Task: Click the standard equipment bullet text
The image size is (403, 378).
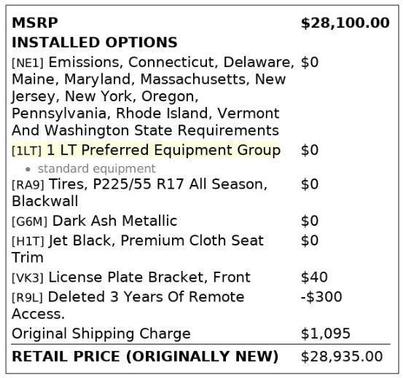Action: pyautogui.click(x=97, y=169)
